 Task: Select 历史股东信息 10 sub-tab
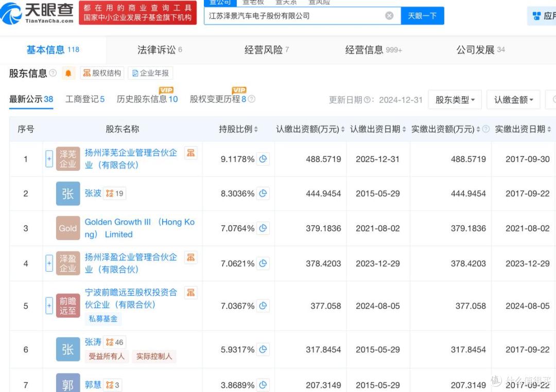147,99
